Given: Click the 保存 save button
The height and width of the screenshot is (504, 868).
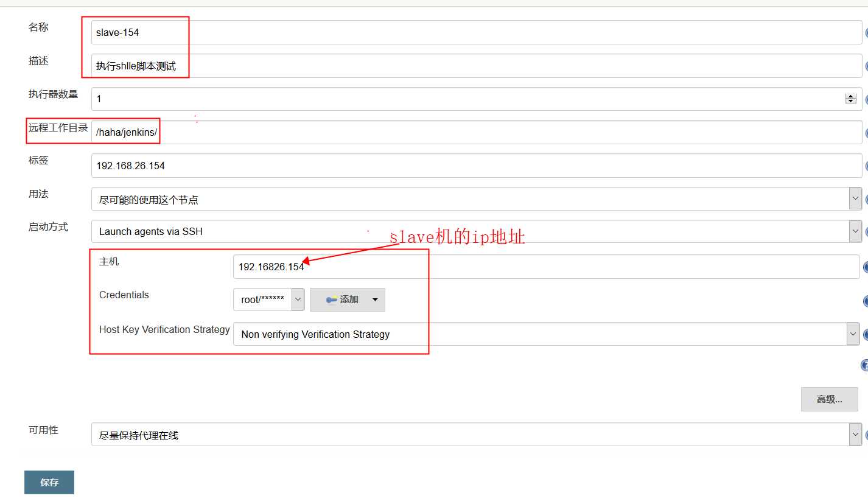Looking at the screenshot, I should 49,482.
